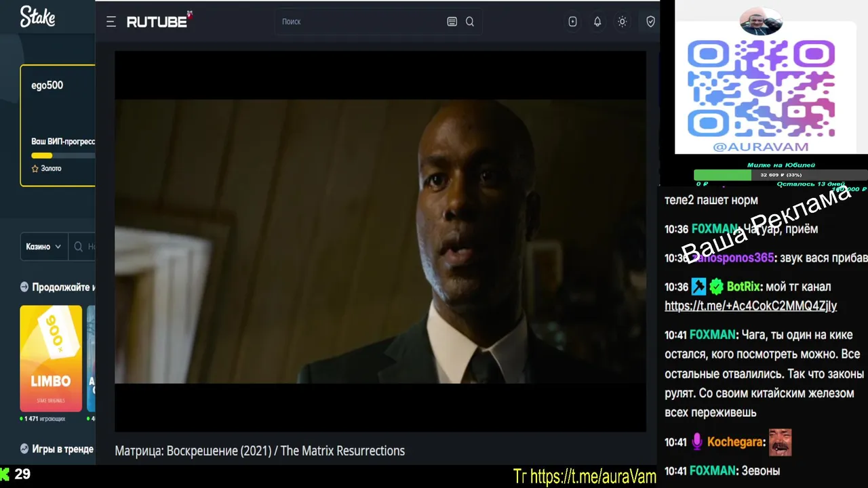Open the t.me/+Ac4CokC2MMQ4ZjIy link in chat
Viewport: 868px width, 488px height.
[x=751, y=306]
